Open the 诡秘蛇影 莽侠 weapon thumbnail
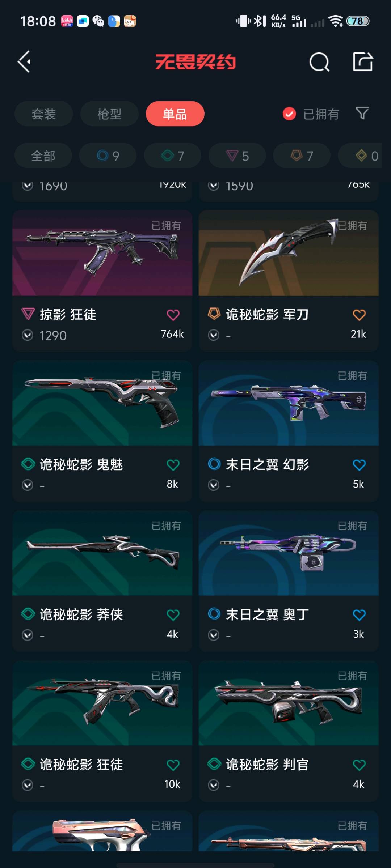 [x=102, y=553]
